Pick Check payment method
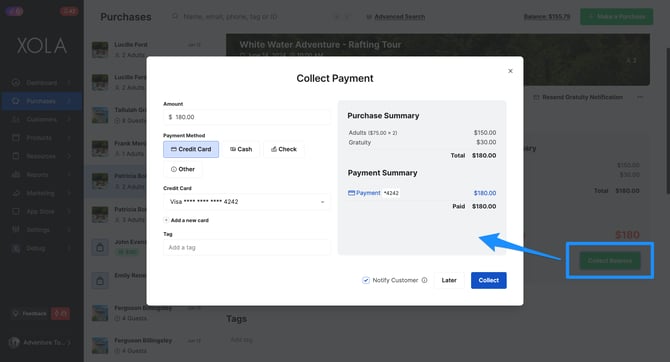 tap(284, 149)
